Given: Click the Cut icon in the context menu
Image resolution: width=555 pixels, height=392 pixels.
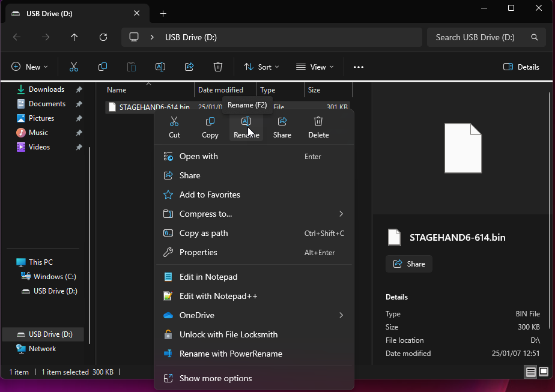Looking at the screenshot, I should click(x=174, y=122).
